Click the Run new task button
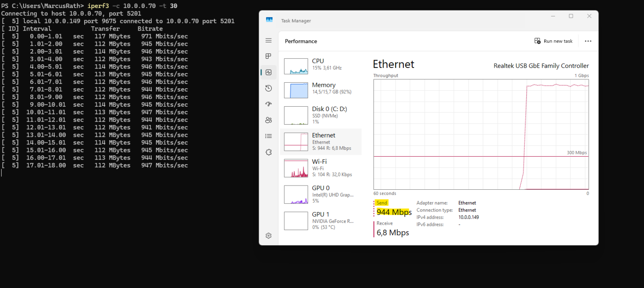The image size is (644, 288). point(554,41)
